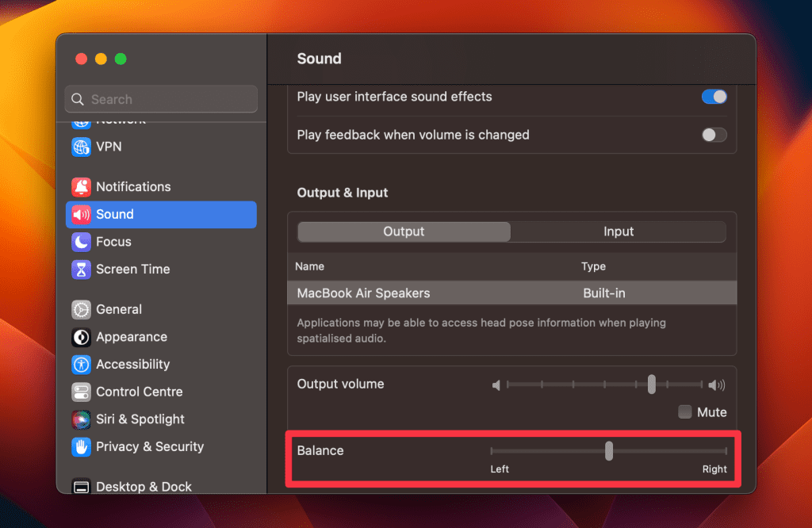Click the Privacy & Security hand icon
The width and height of the screenshot is (812, 528).
tap(81, 447)
